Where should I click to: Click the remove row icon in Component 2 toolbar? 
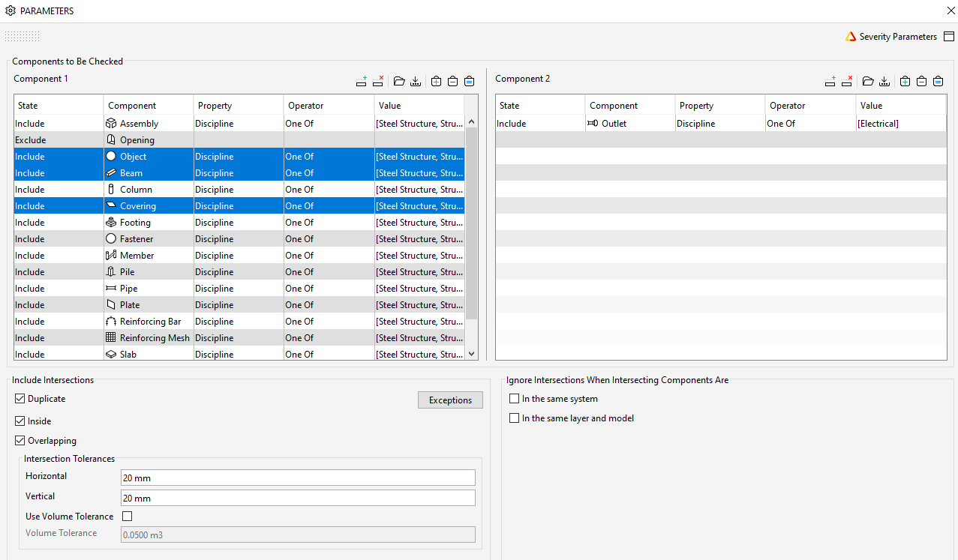tap(848, 81)
